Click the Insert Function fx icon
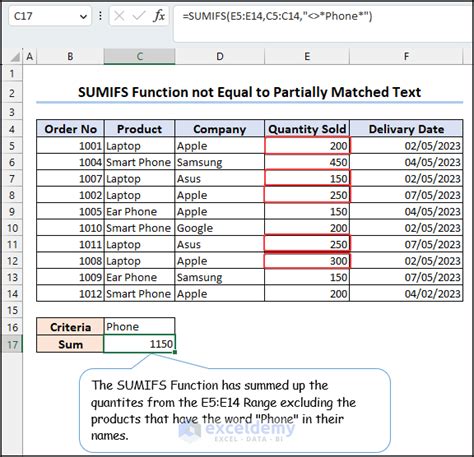Screen dimensions: 474x457 159,16
